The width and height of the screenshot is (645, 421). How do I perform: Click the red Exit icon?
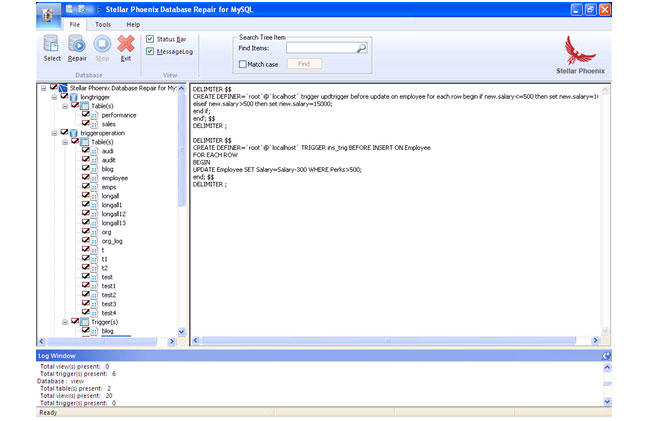coord(126,44)
